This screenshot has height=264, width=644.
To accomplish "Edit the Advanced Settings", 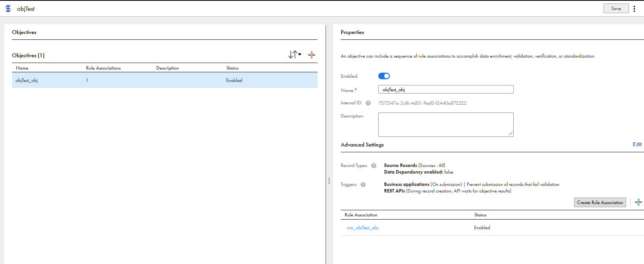I will click(x=637, y=144).
